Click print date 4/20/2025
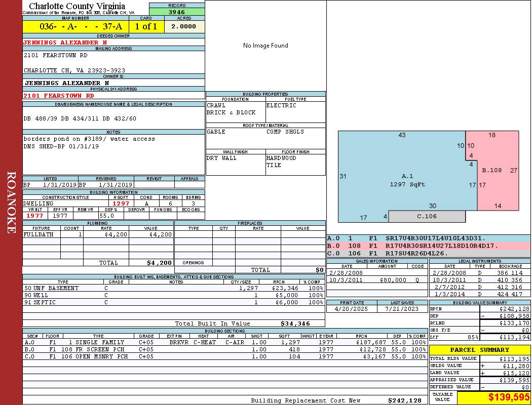The height and width of the screenshot is (405, 532). (x=351, y=309)
